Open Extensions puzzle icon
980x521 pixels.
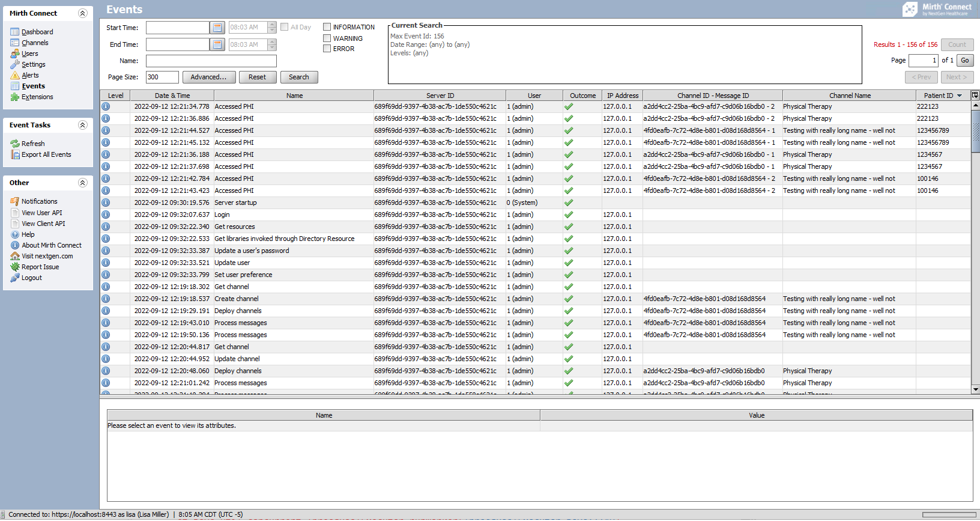[15, 97]
